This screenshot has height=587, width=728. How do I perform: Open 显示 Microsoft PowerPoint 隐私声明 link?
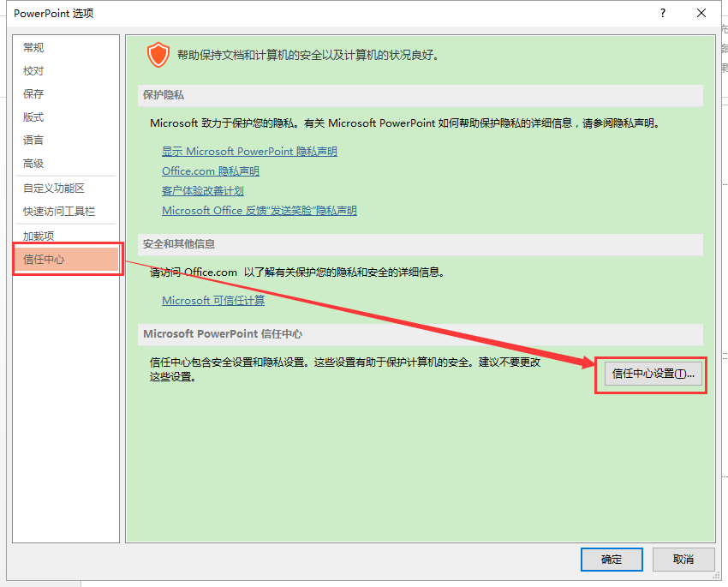click(249, 152)
